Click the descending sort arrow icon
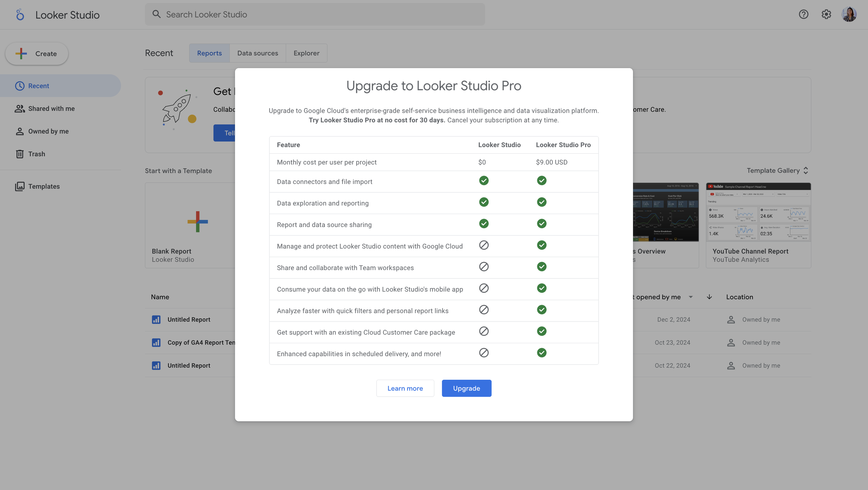Image resolution: width=868 pixels, height=490 pixels. tap(709, 297)
